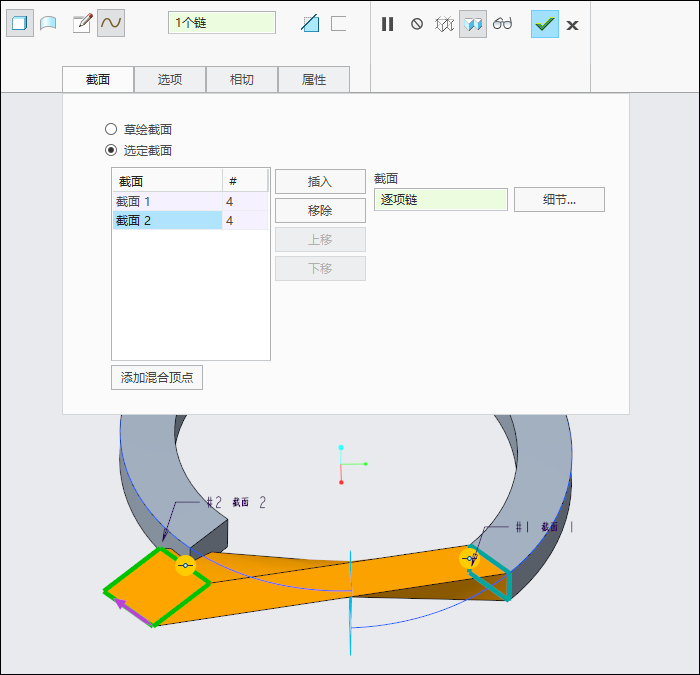Open the 属性 tab
The height and width of the screenshot is (675, 700).
[x=314, y=79]
